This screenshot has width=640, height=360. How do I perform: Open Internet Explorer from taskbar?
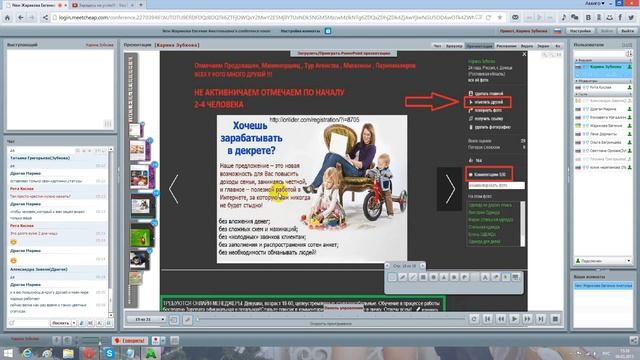coord(27,353)
